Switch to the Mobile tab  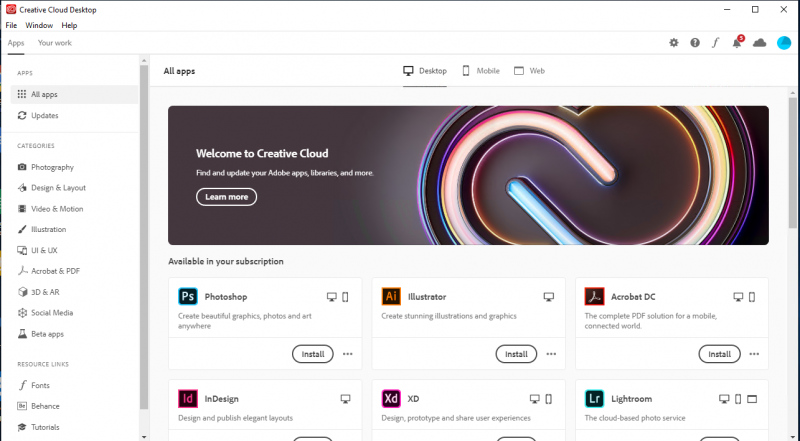coord(481,71)
